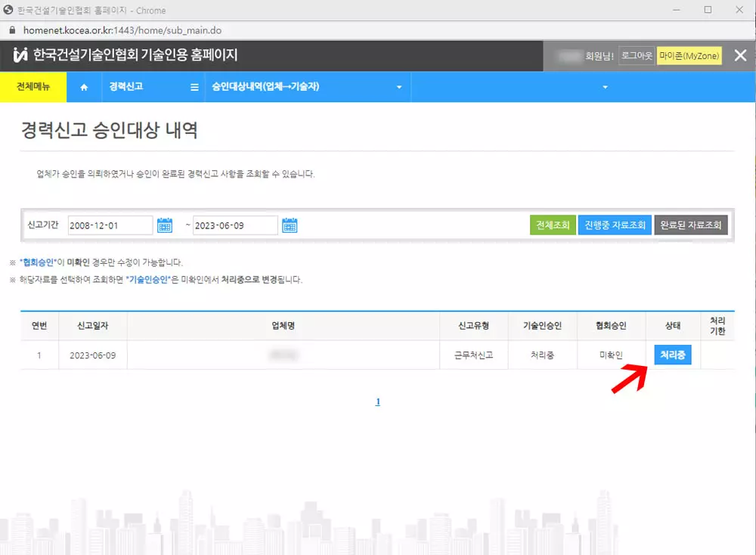Click the 진행중 자료조회 button
This screenshot has width=756, height=555.
(614, 225)
